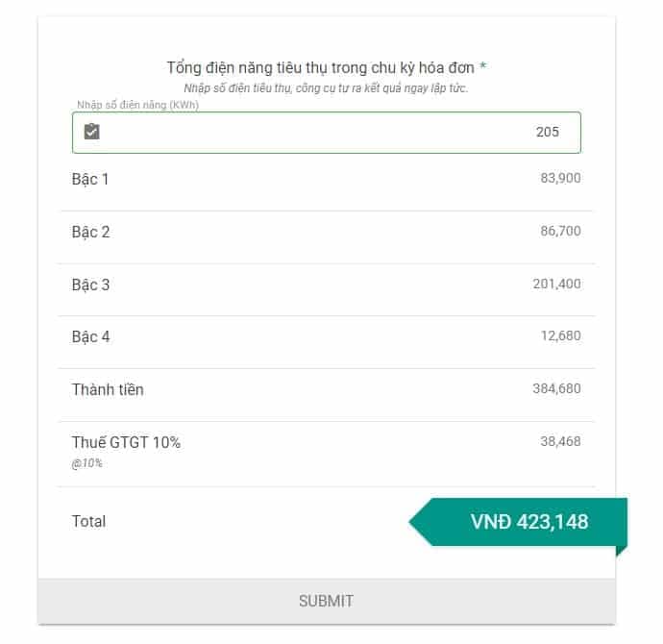The width and height of the screenshot is (663, 644).
Task: Click the Bậc 3 amount 201,400
Action: pos(556,284)
